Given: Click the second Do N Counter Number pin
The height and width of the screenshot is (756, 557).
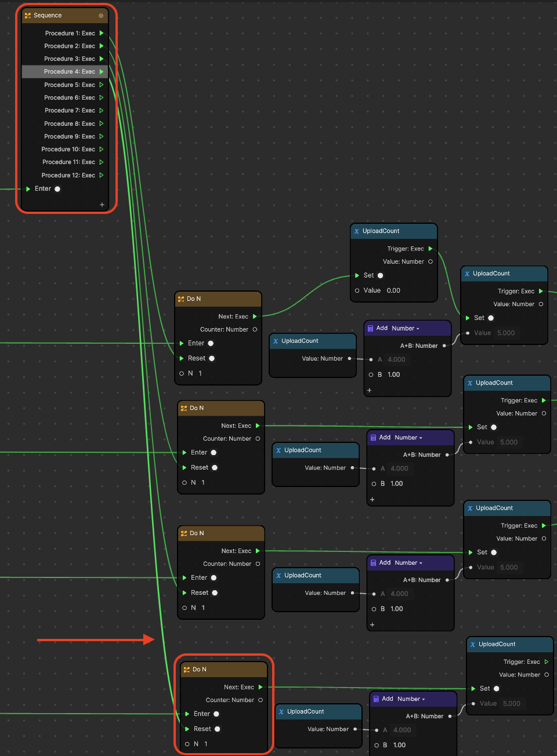Looking at the screenshot, I should tap(258, 438).
